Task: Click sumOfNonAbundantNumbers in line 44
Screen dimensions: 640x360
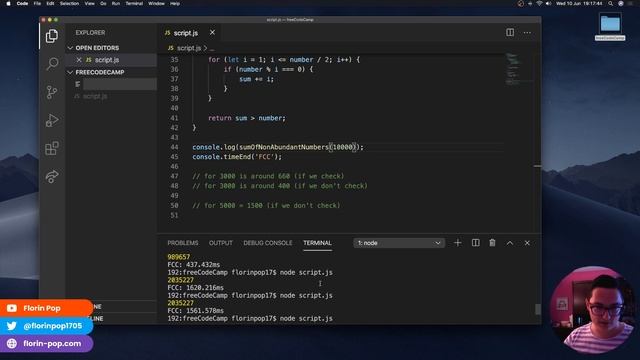Action: pyautogui.click(x=284, y=147)
